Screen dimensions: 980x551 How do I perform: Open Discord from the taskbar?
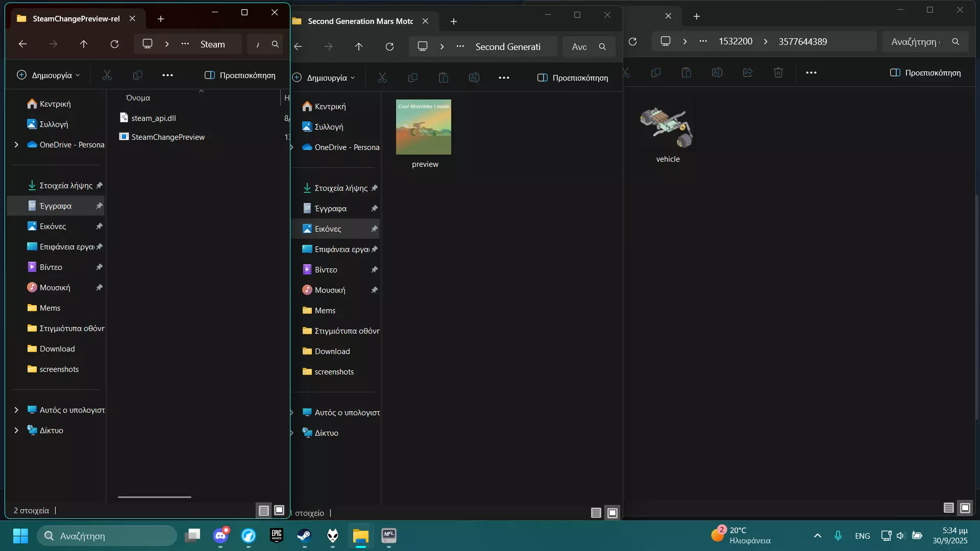pyautogui.click(x=220, y=536)
